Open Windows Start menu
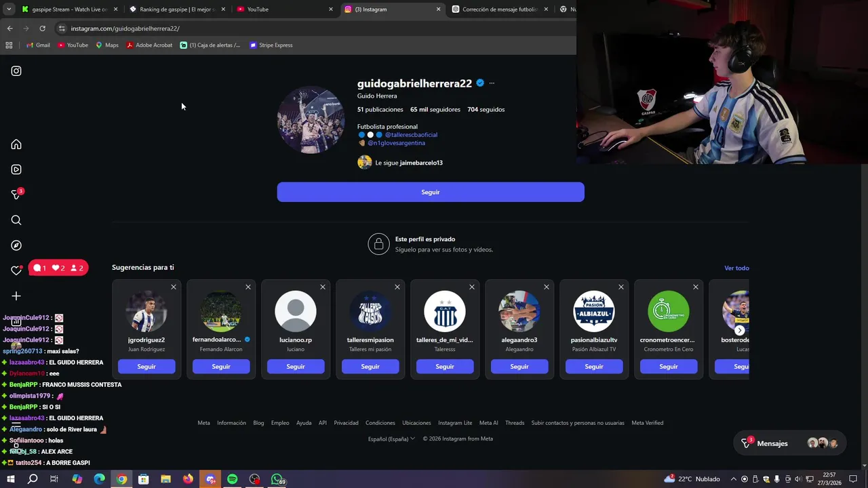868x488 pixels. (10, 479)
